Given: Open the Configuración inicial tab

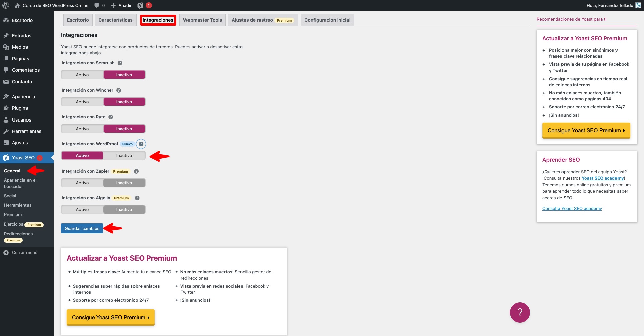Looking at the screenshot, I should click(327, 20).
